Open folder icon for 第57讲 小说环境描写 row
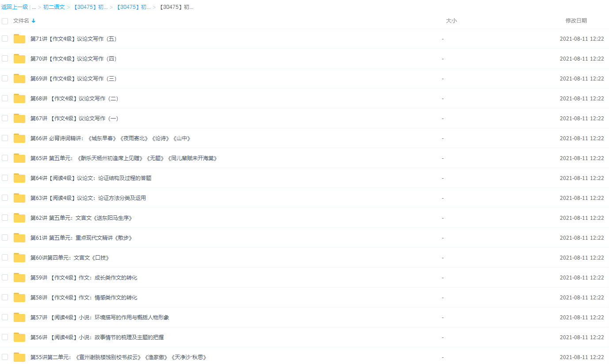This screenshot has height=364, width=609. 19,317
